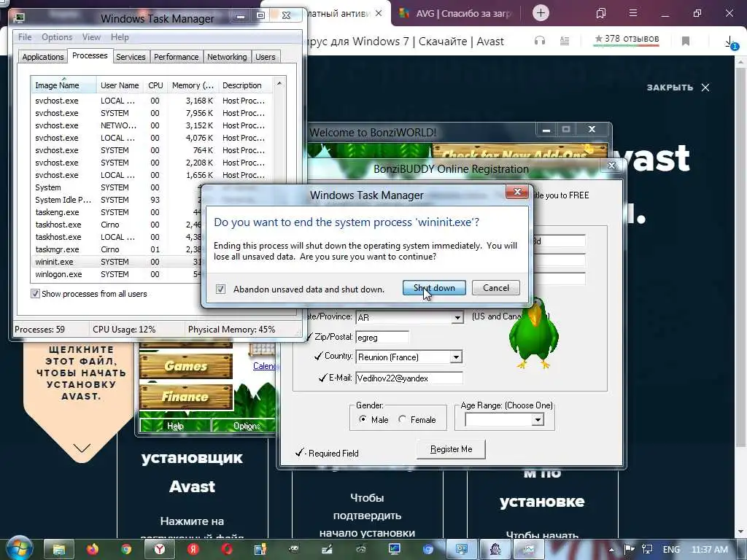Switch to Yandex Browser taskbar button

(x=160, y=550)
